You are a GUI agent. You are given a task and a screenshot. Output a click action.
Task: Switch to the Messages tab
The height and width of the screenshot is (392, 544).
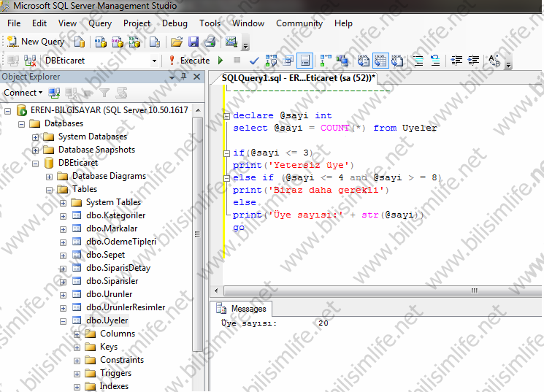pyautogui.click(x=241, y=308)
